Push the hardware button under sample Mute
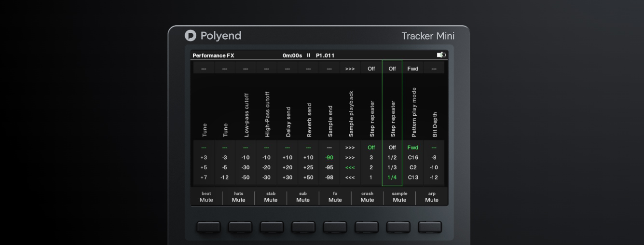The width and height of the screenshot is (644, 245). [398, 227]
